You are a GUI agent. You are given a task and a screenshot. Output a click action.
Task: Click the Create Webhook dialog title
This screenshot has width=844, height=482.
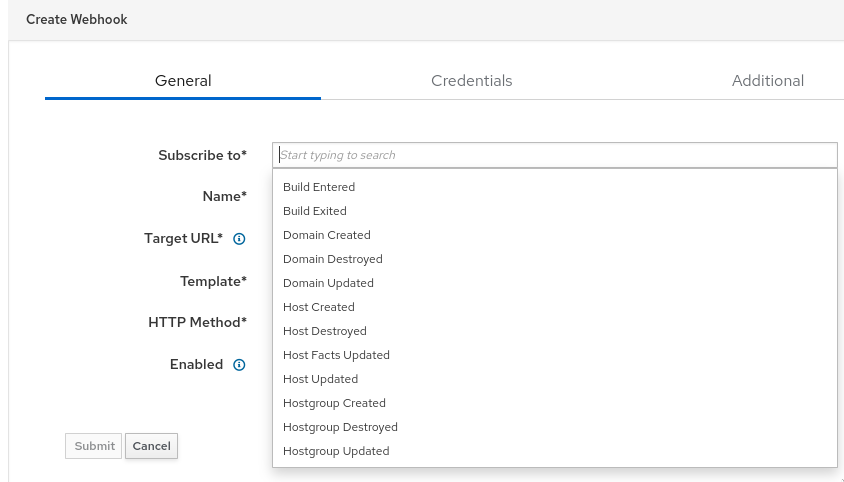(x=76, y=19)
